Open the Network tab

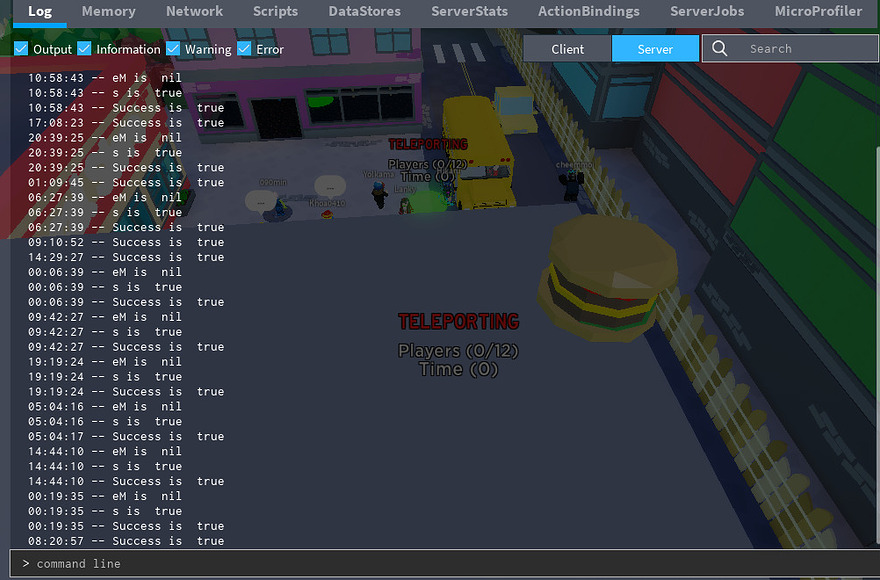194,11
